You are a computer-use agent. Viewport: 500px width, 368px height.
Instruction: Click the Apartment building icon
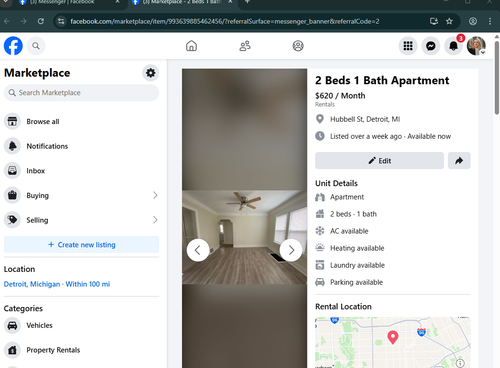[320, 197]
